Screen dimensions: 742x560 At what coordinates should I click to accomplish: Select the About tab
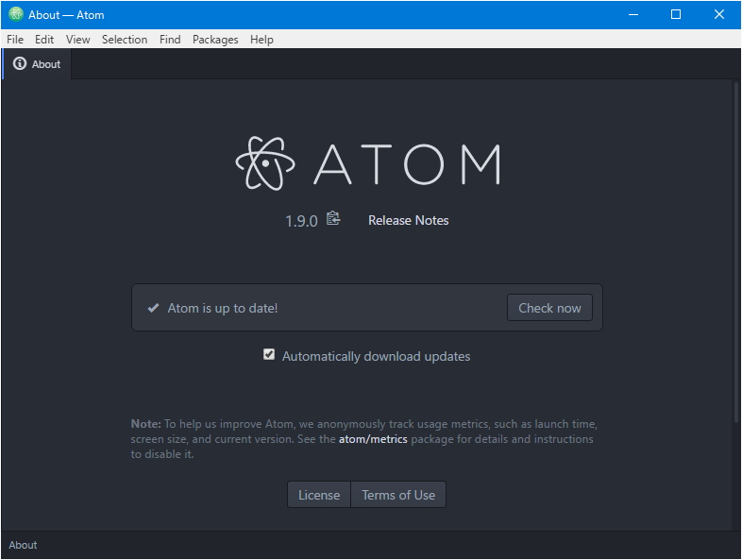click(37, 64)
